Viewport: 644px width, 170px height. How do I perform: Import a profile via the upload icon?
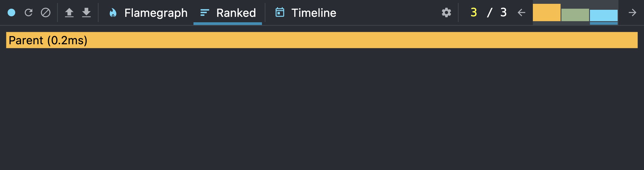coord(70,12)
